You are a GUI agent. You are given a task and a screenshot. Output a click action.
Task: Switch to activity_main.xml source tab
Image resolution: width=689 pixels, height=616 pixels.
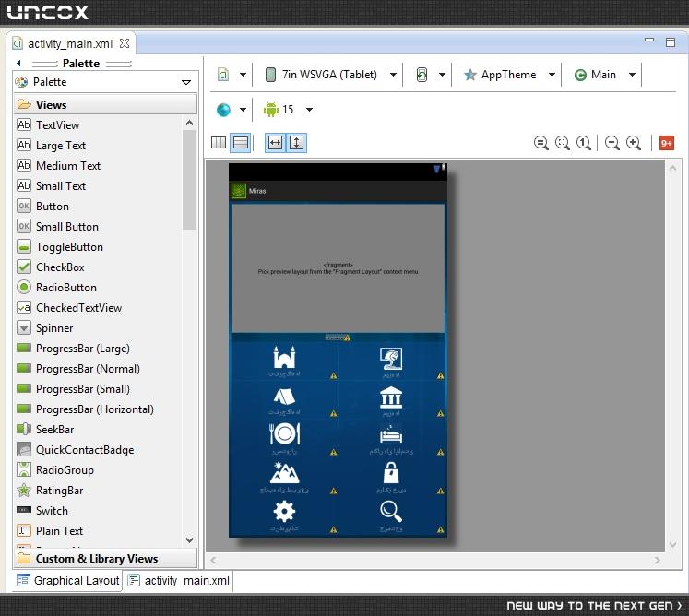178,580
